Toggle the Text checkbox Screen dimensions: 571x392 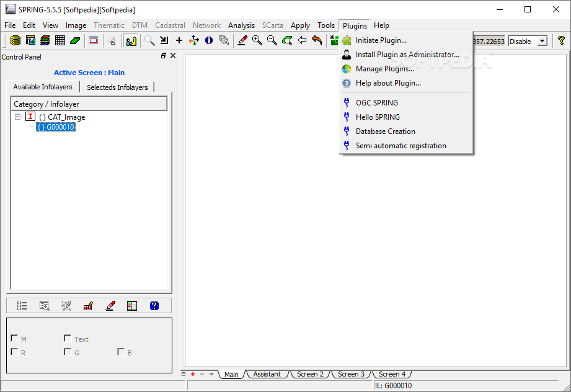click(68, 339)
